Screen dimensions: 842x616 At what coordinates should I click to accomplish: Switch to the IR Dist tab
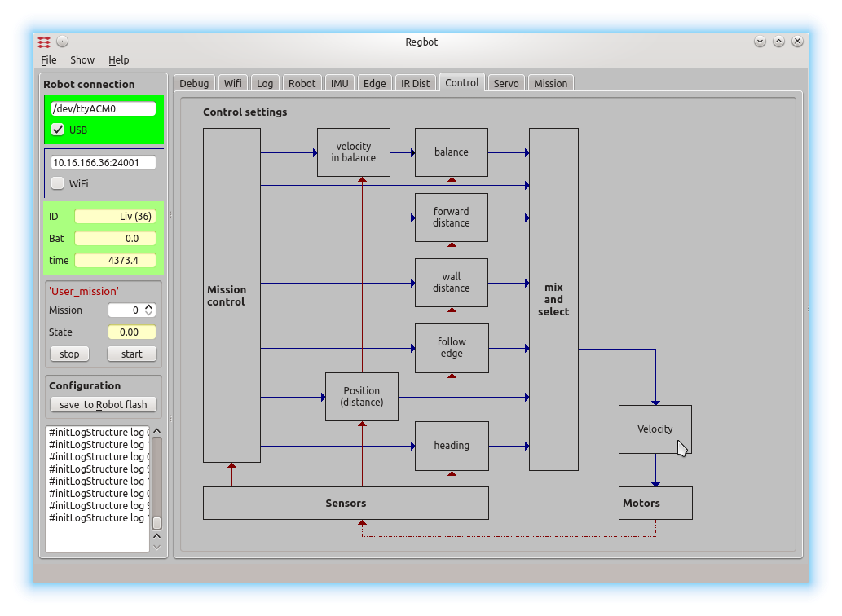(415, 83)
